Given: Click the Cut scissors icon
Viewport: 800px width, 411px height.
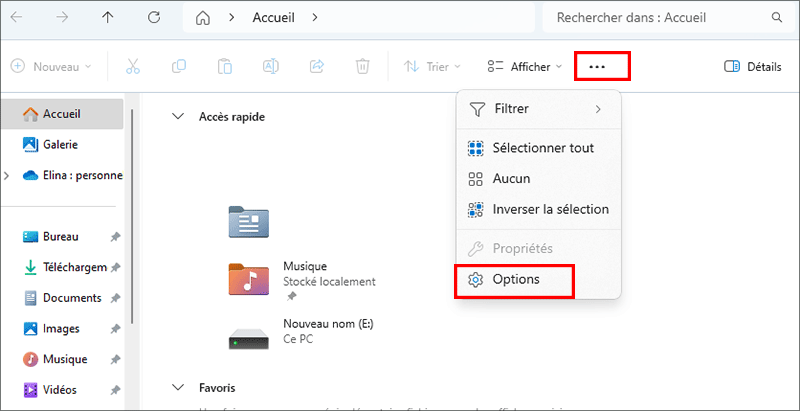Looking at the screenshot, I should coord(133,67).
